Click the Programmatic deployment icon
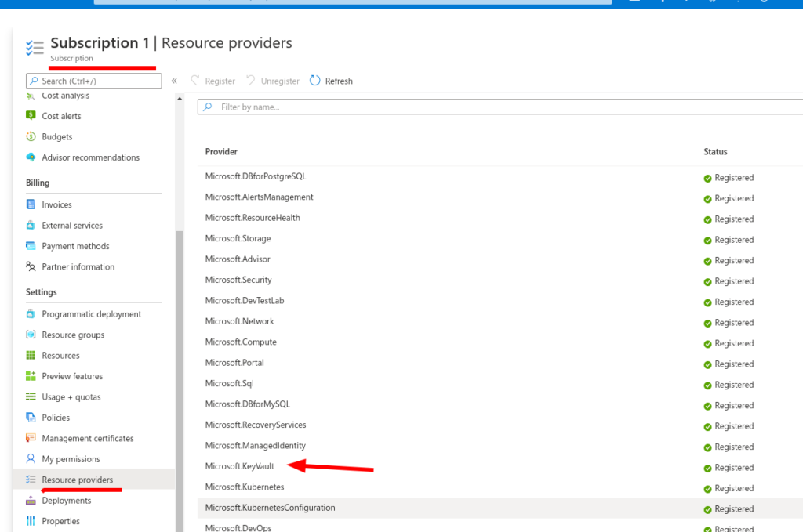Image resolution: width=803 pixels, height=532 pixels. pos(31,314)
